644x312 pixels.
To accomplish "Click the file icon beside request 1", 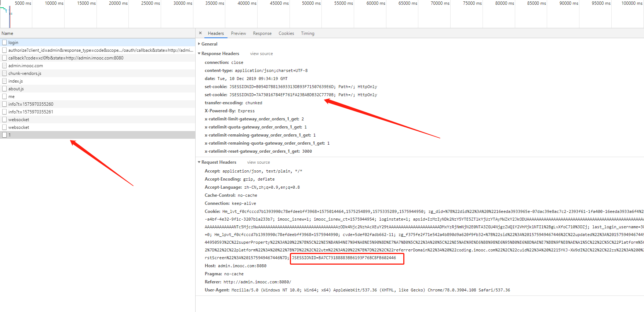I will coord(4,135).
